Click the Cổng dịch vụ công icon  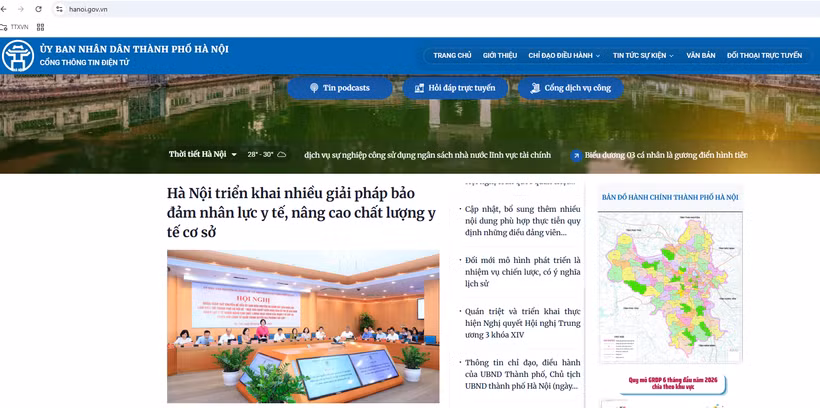tap(535, 88)
